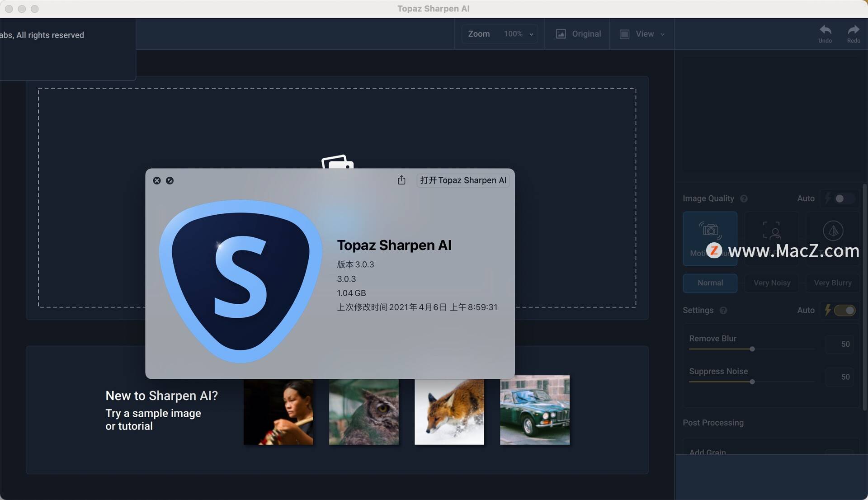Choose the Normal model option
This screenshot has width=868, height=500.
[710, 283]
